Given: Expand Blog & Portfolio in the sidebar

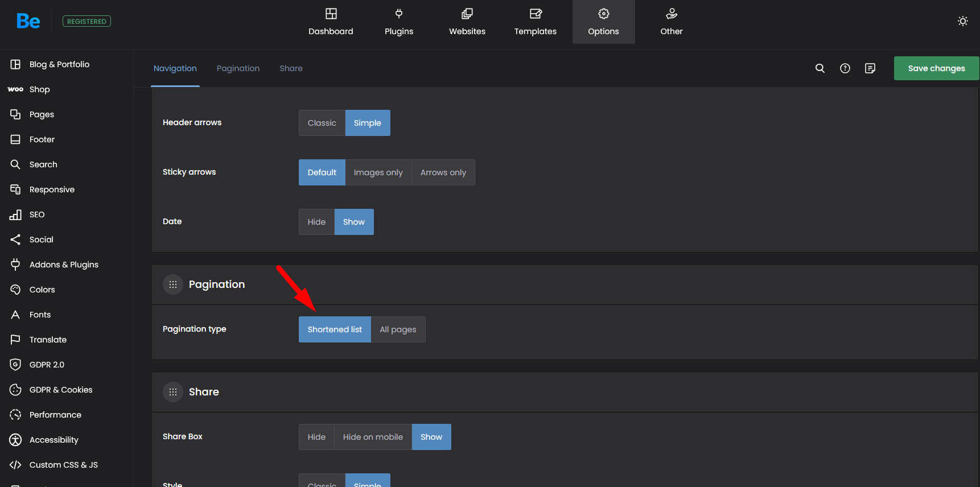Looking at the screenshot, I should 59,64.
